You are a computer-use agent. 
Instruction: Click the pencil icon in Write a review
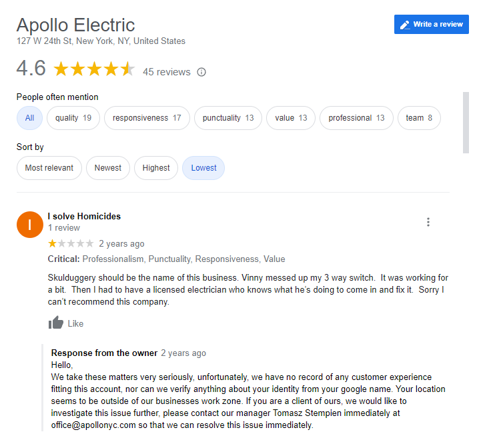click(x=404, y=25)
